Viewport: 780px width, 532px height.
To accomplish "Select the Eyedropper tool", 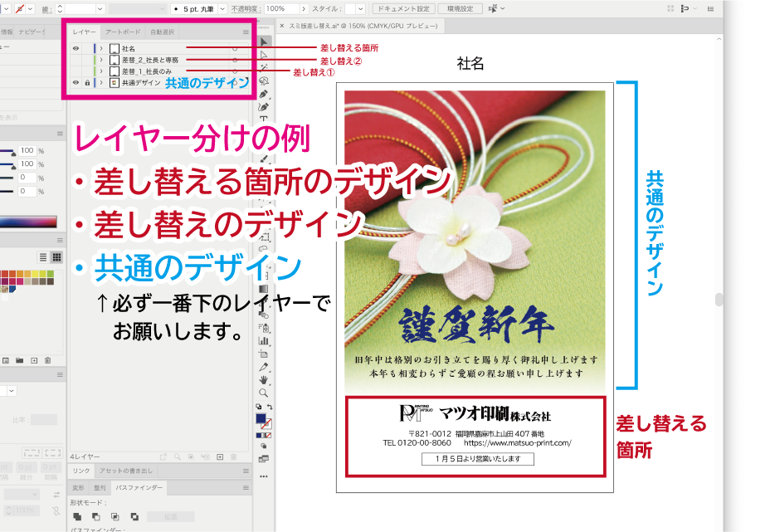I will point(264,367).
